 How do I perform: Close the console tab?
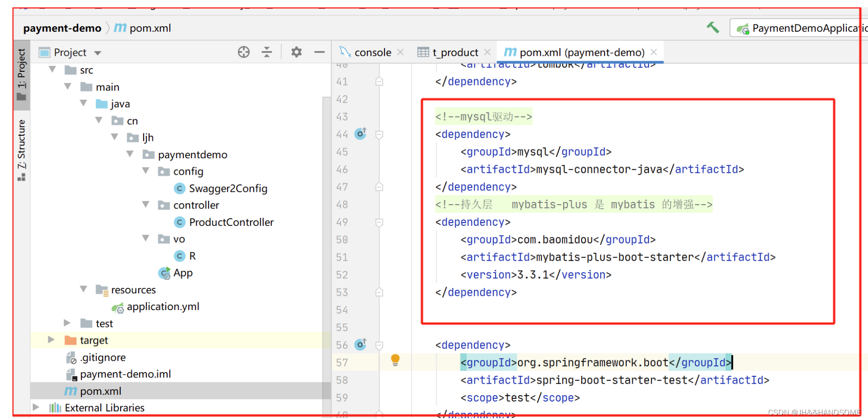pos(401,52)
